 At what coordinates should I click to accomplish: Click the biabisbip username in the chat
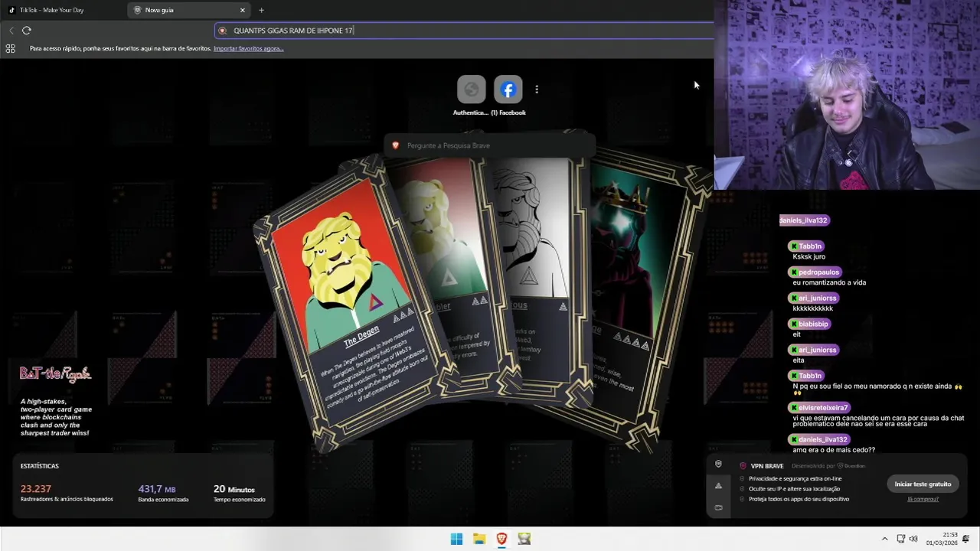(x=810, y=324)
